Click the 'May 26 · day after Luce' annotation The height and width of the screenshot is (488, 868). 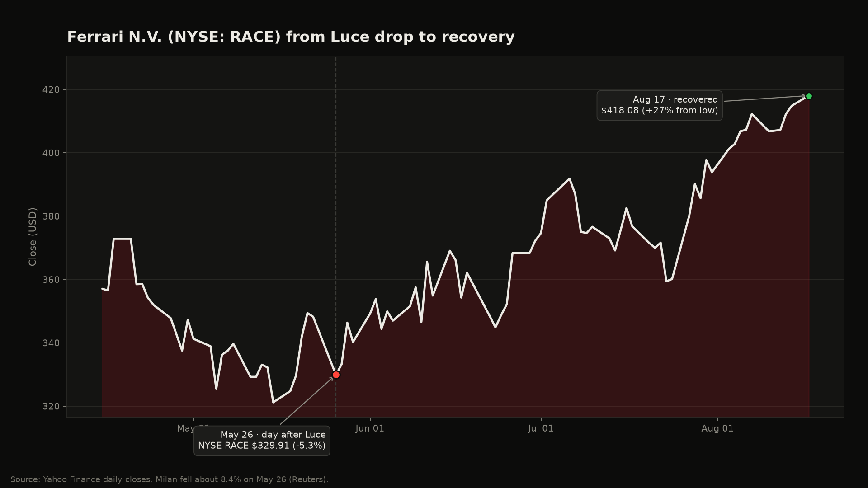tap(262, 440)
